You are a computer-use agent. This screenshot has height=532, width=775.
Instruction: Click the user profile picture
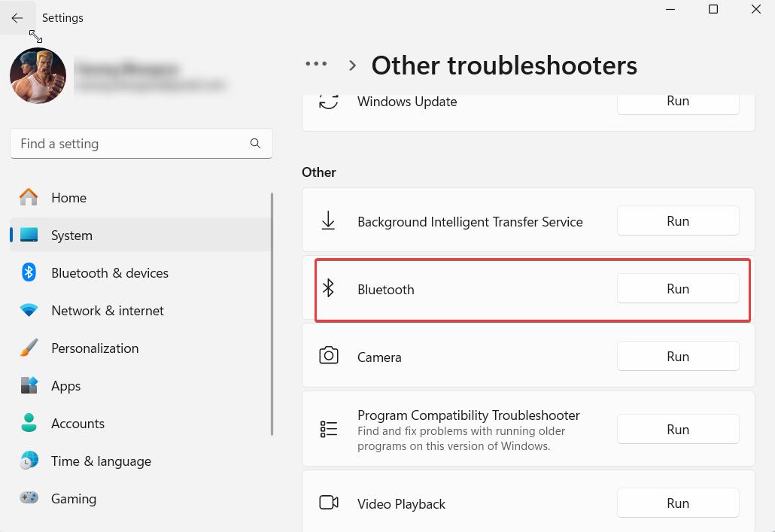coord(38,75)
